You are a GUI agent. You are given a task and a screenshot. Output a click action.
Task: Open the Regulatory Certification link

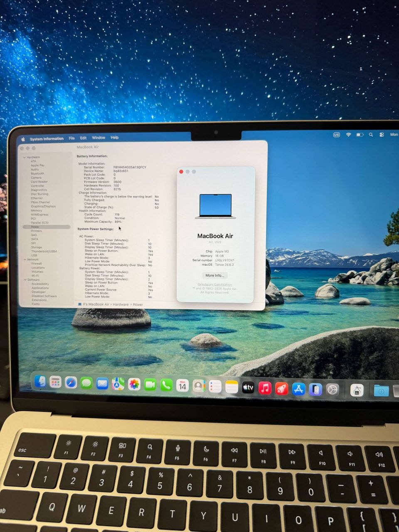pyautogui.click(x=215, y=285)
